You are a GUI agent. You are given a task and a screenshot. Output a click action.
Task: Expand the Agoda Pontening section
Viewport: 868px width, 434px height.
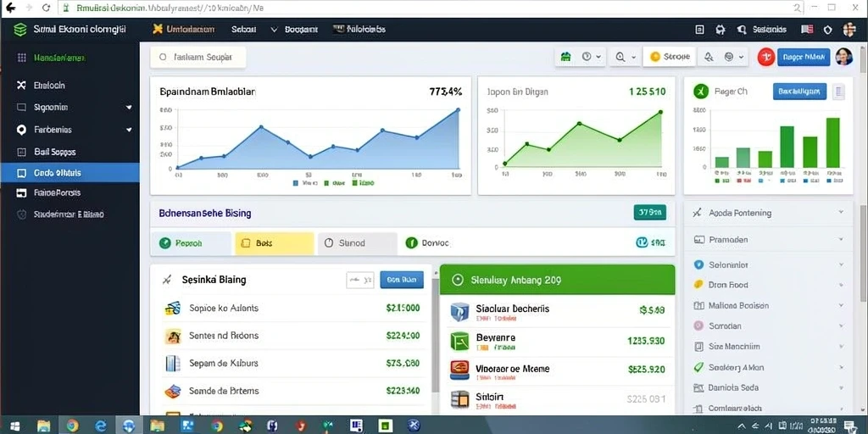[x=768, y=213]
